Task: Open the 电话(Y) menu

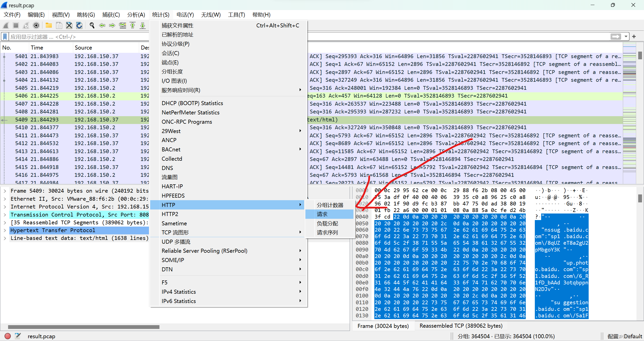Action: click(185, 15)
